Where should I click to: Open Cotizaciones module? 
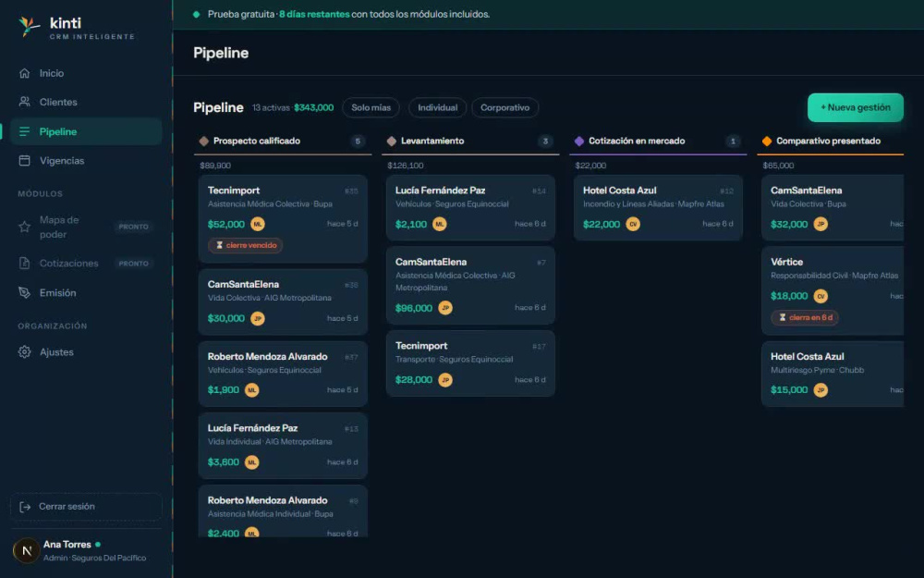[86, 263]
